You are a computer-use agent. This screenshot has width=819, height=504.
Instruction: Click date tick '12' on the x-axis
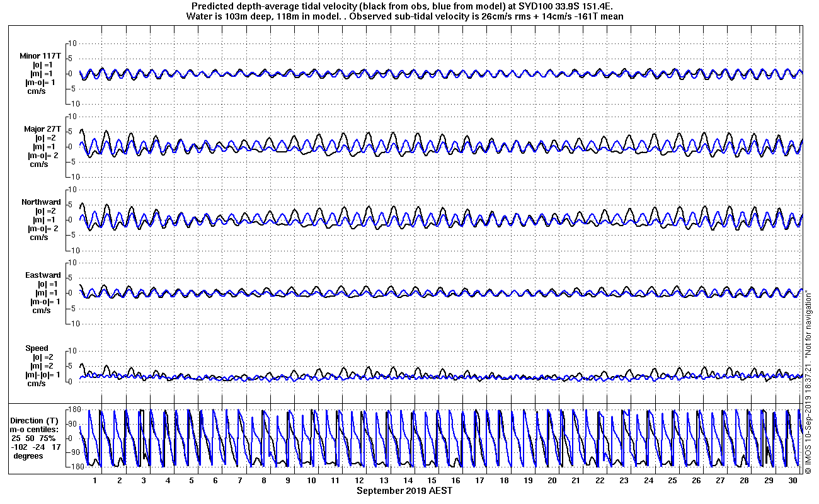[360, 480]
